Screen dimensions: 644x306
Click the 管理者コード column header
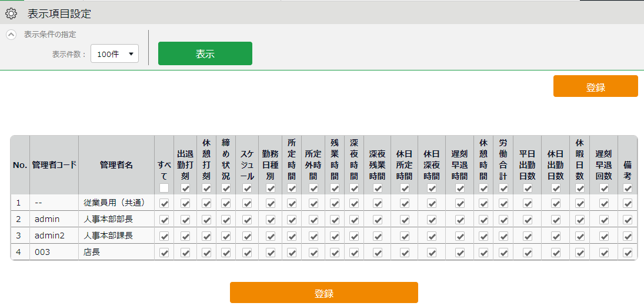(x=54, y=165)
